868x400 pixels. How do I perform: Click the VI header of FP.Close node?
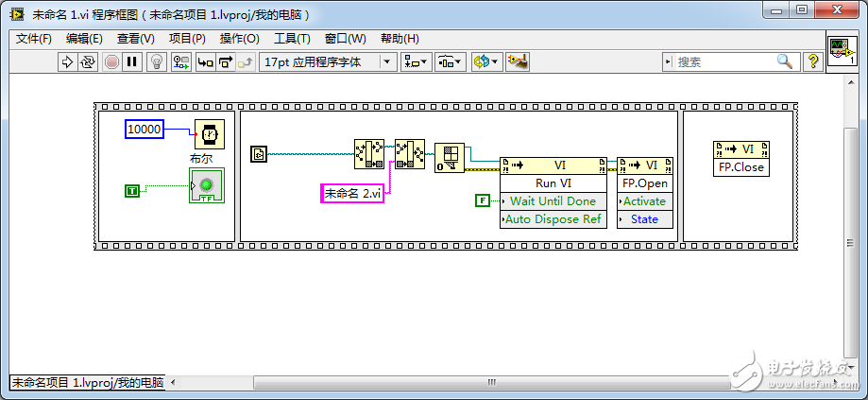(x=741, y=149)
